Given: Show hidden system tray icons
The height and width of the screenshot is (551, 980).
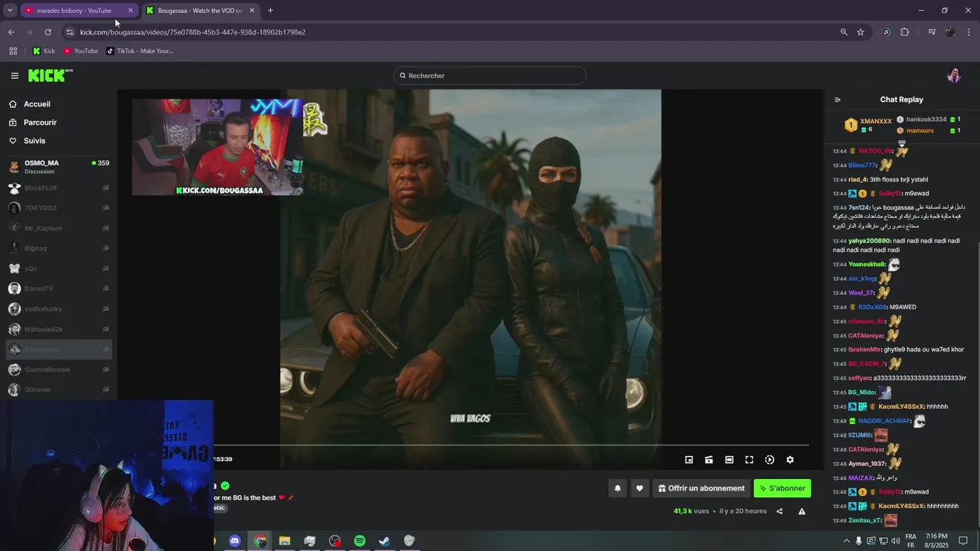Looking at the screenshot, I should [846, 541].
